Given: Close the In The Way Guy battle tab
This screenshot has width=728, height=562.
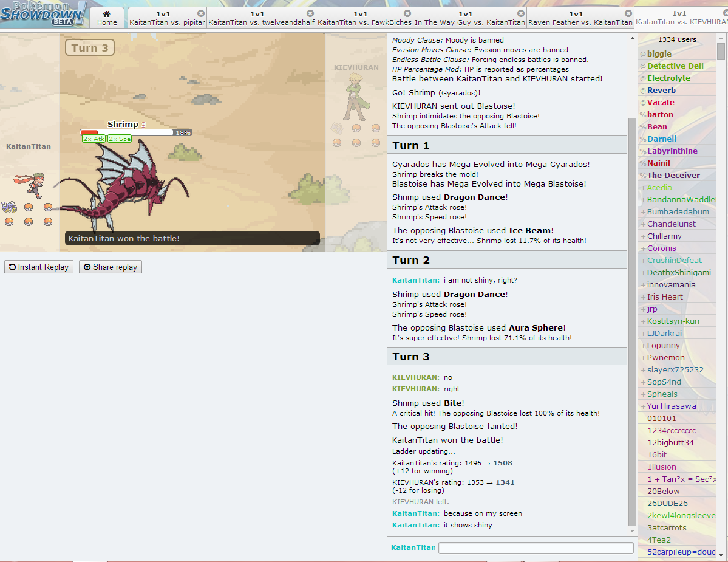Looking at the screenshot, I should pos(520,13).
